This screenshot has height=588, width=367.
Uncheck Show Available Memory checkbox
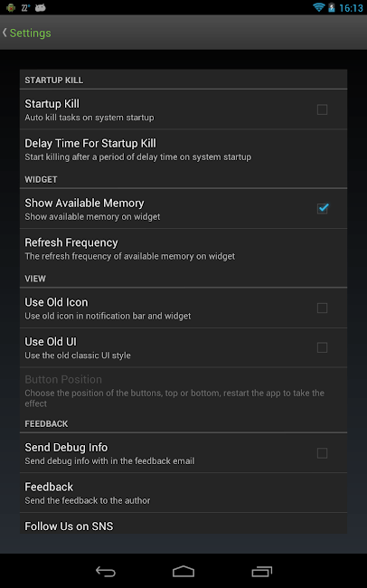click(323, 208)
